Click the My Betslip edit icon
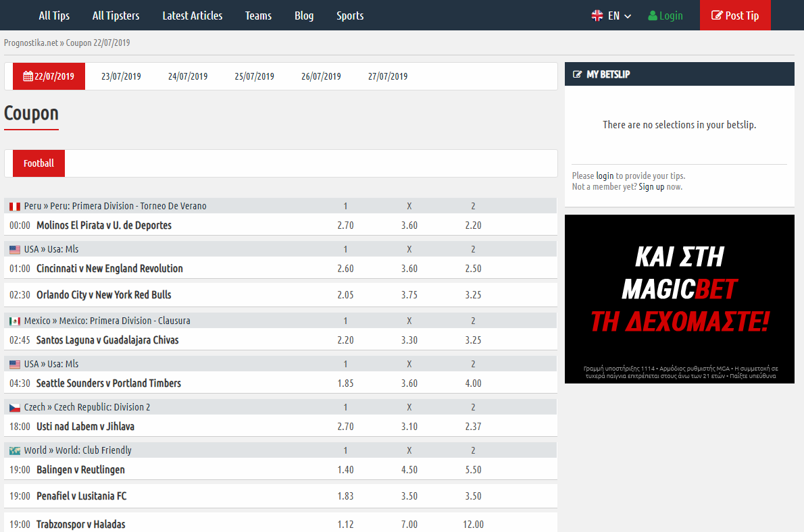The width and height of the screenshot is (804, 532). click(577, 74)
